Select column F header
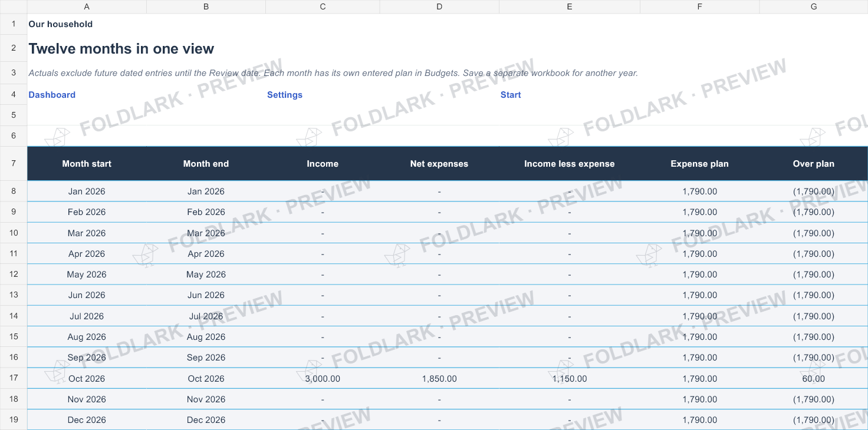The image size is (868, 430). coord(700,6)
